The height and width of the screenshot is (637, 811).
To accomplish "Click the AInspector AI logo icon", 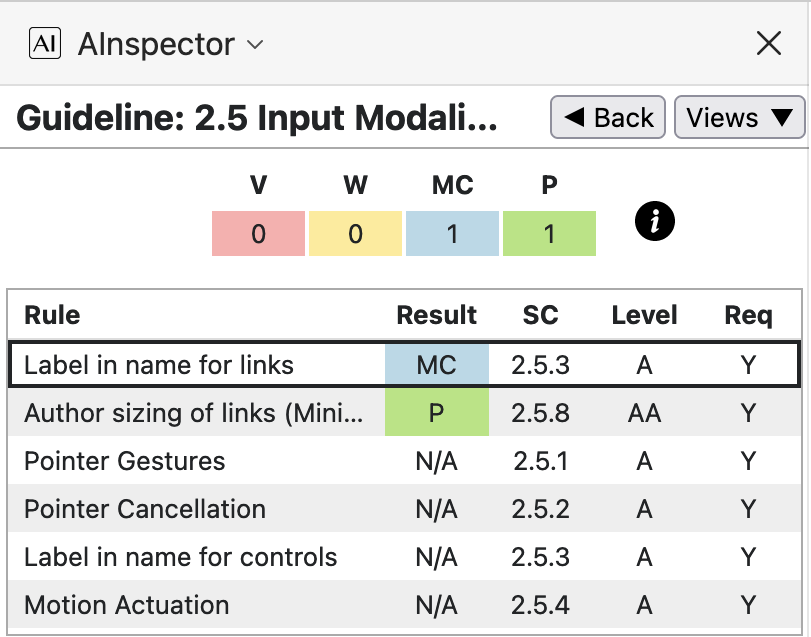I will coord(46,44).
